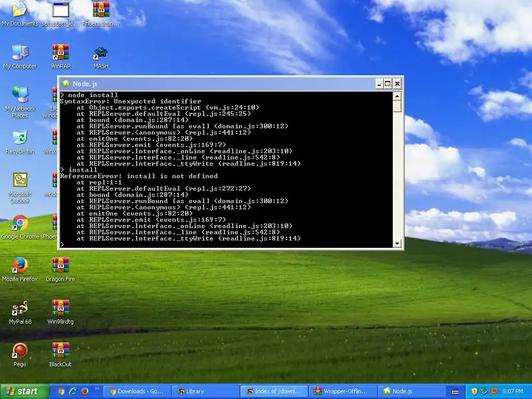This screenshot has height=399, width=532.
Task: Select the MyPal 68 desktop shortcut
Action: coord(20,312)
